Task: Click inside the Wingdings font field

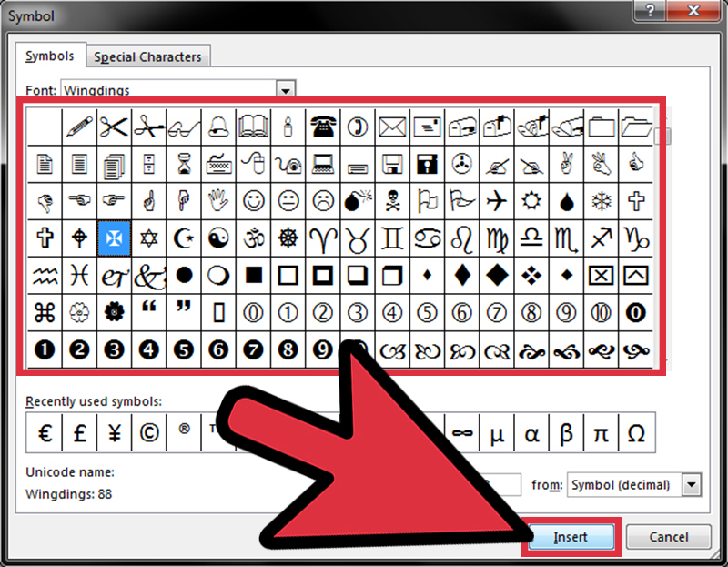Action: click(x=169, y=89)
